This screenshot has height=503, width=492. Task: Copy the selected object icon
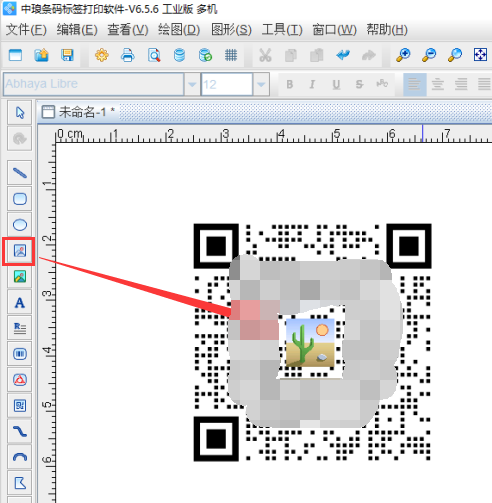pos(291,55)
